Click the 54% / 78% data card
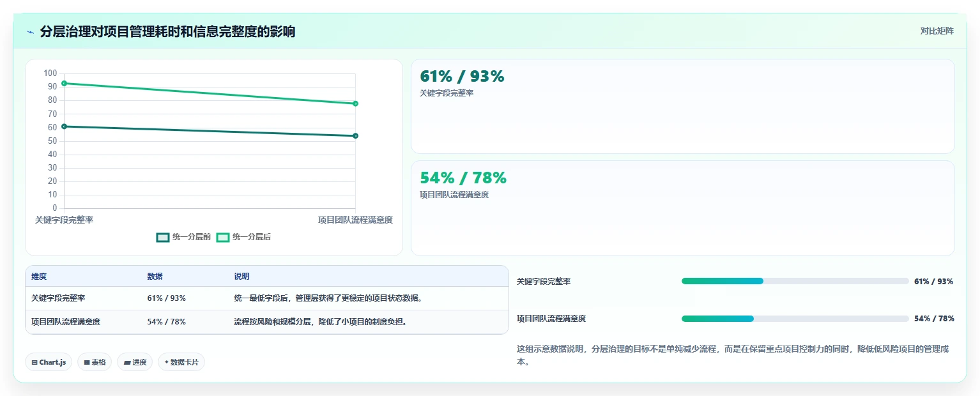The image size is (980, 396). point(682,208)
